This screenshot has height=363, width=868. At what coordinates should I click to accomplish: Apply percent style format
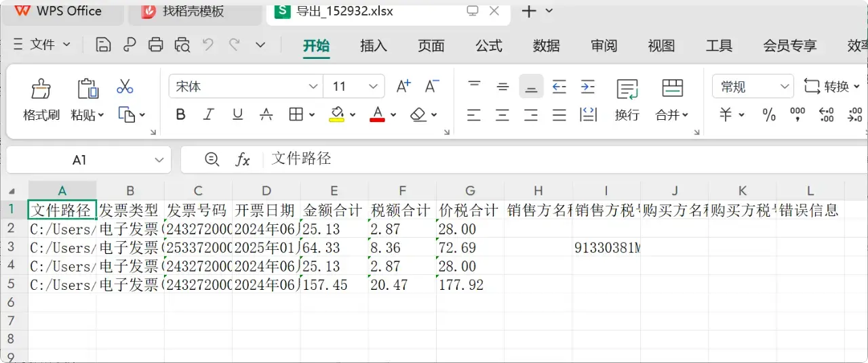click(769, 114)
